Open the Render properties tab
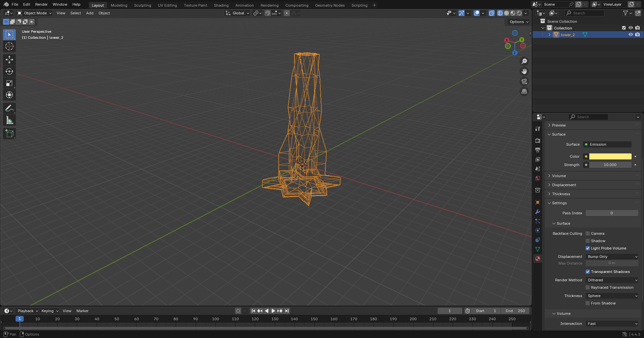 click(x=538, y=141)
